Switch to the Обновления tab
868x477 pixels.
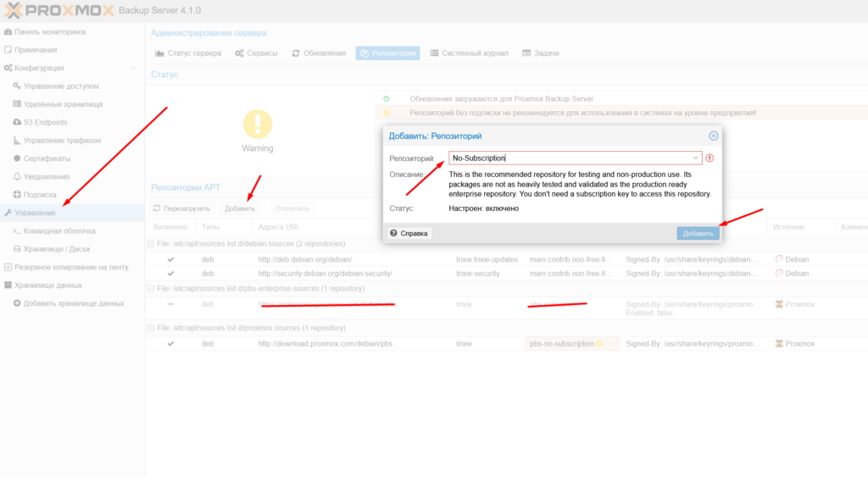click(x=319, y=53)
